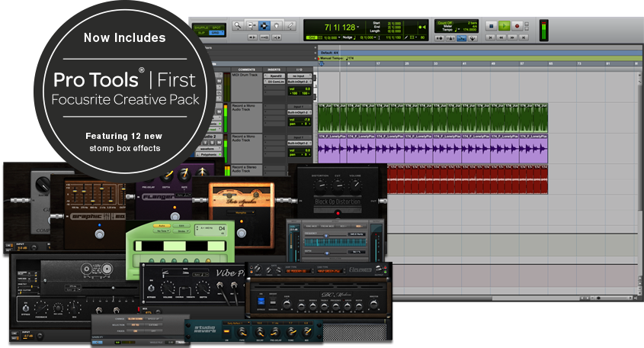Select the Trim tool
The height and width of the screenshot is (348, 644).
click(x=251, y=26)
